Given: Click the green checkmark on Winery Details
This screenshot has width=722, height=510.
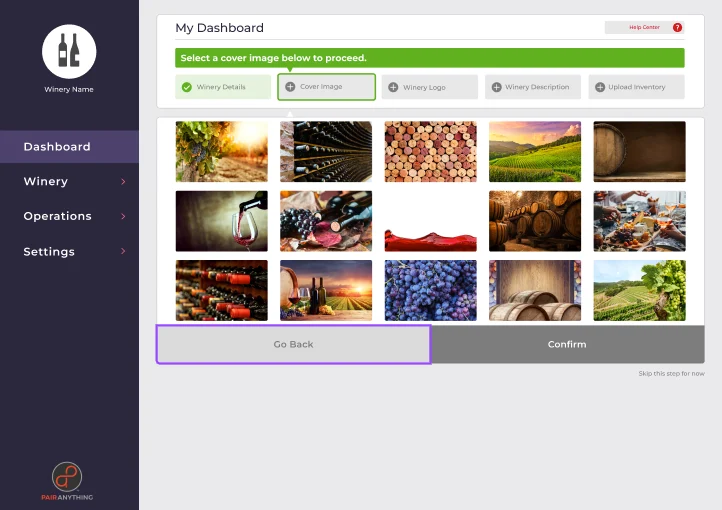Looking at the screenshot, I should (x=186, y=87).
